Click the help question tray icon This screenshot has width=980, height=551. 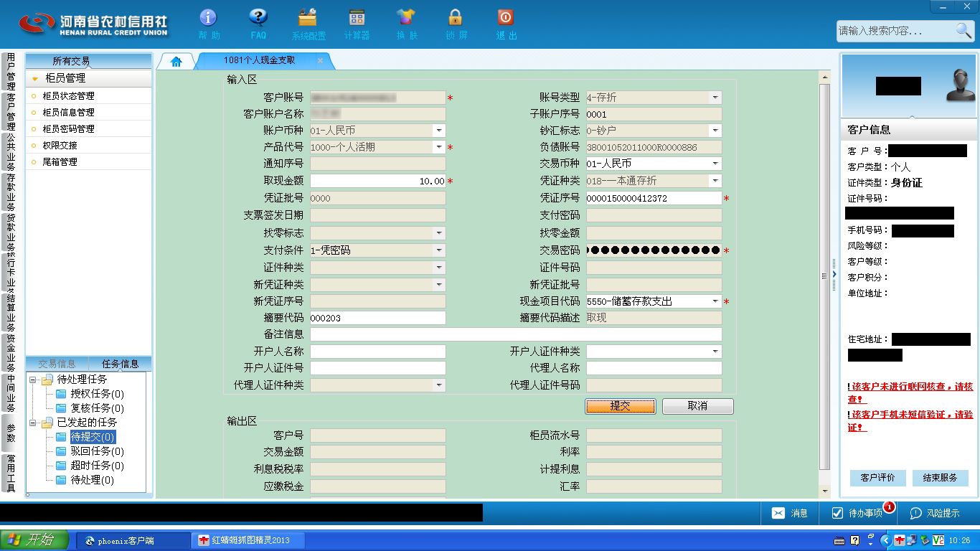click(854, 540)
